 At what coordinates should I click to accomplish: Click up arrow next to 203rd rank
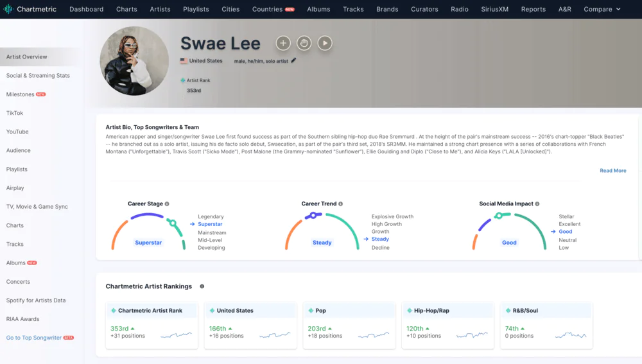tap(329, 329)
